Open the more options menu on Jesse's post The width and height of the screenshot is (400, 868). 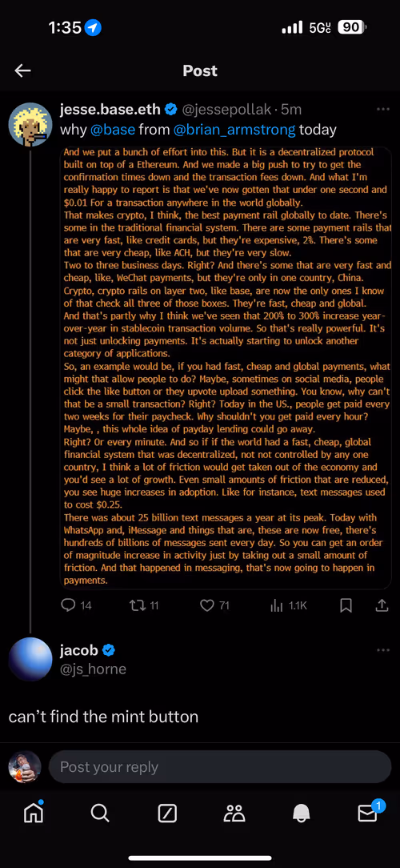pos(383,110)
